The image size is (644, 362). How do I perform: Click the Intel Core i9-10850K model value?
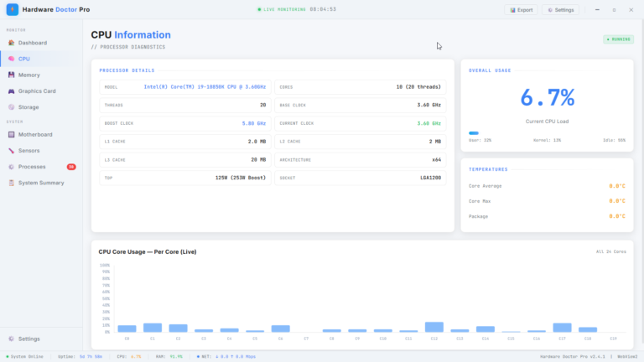205,87
